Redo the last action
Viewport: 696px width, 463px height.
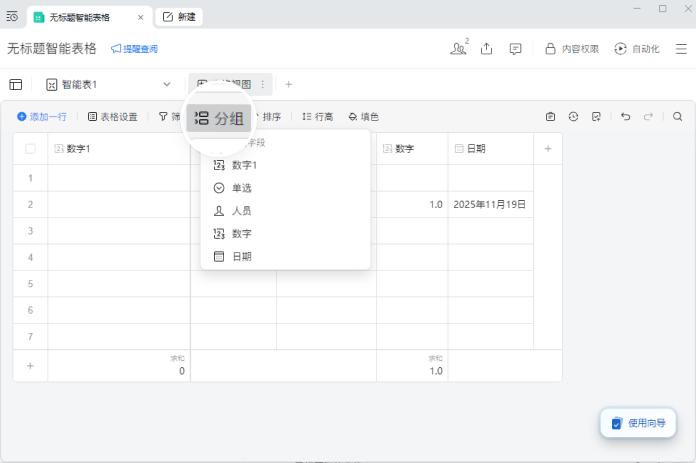point(649,117)
